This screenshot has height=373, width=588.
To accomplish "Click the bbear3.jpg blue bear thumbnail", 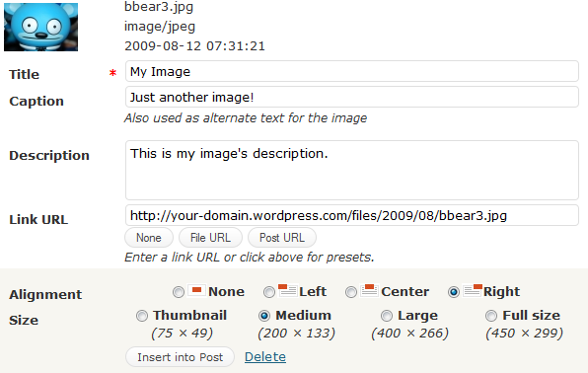I will [x=40, y=27].
